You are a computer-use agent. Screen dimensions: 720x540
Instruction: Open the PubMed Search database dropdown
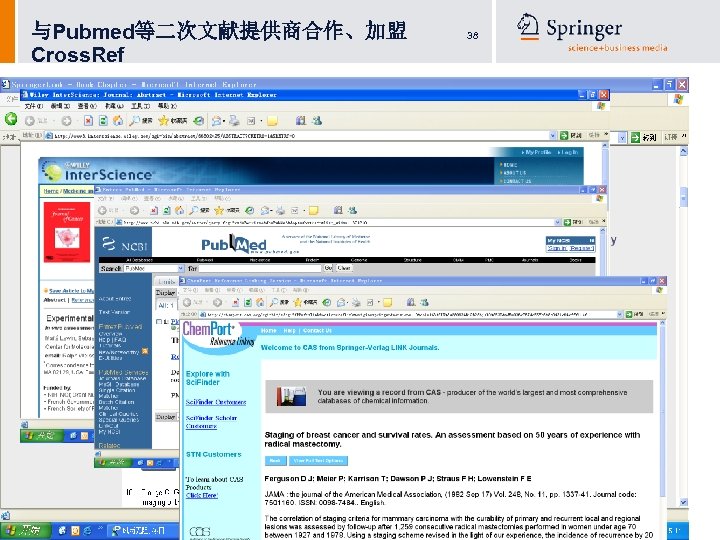pyautogui.click(x=180, y=268)
